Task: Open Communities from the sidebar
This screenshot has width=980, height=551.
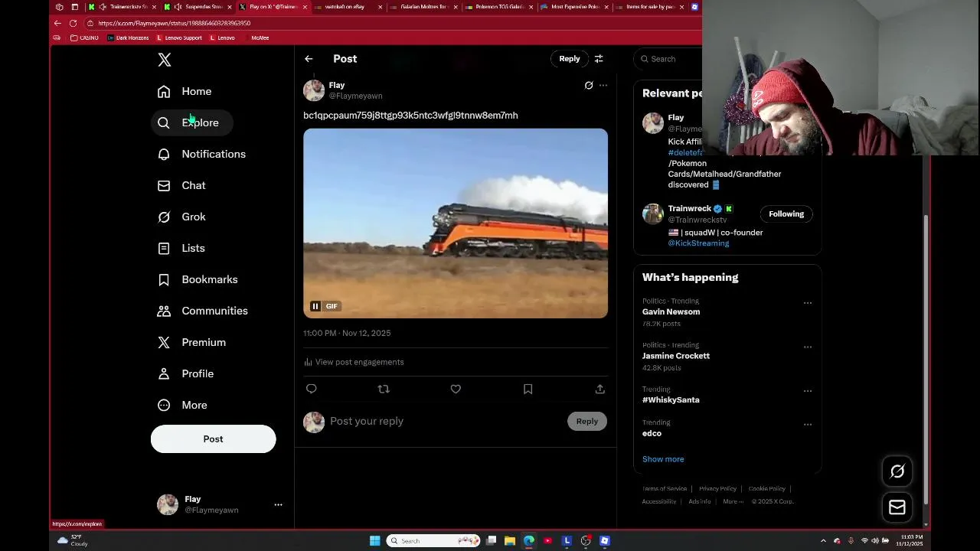Action: coord(203,311)
